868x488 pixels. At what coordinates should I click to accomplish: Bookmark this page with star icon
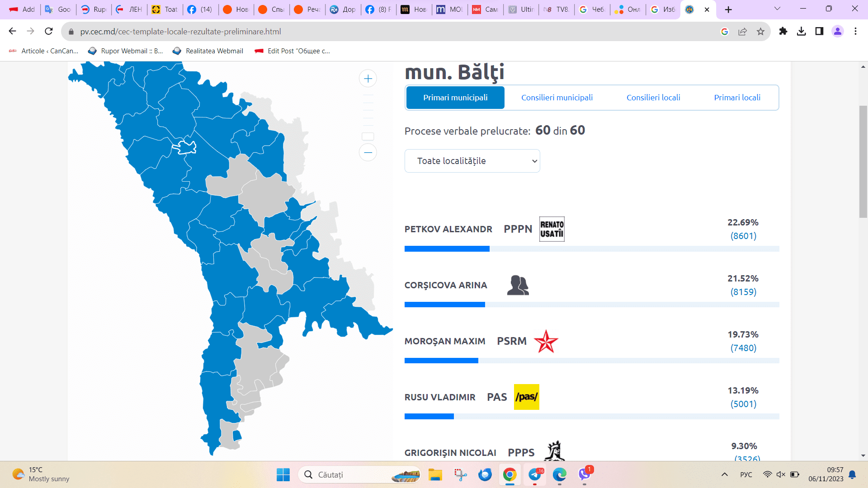click(x=760, y=31)
